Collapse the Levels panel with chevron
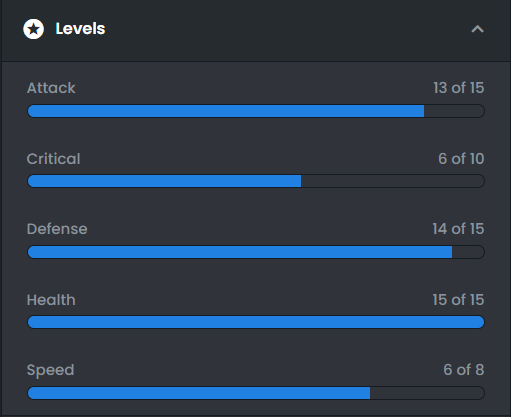Viewport: 511px width, 417px height. coord(477,29)
